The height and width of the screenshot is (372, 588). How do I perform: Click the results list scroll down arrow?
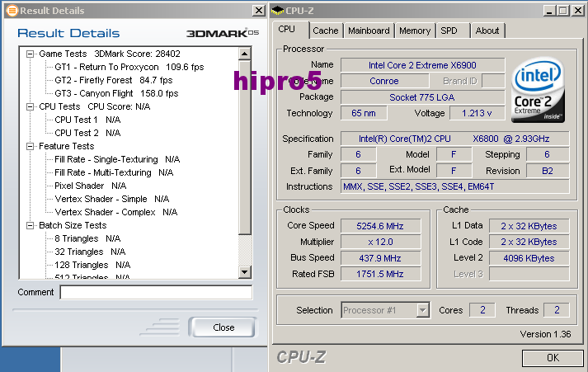(x=244, y=272)
